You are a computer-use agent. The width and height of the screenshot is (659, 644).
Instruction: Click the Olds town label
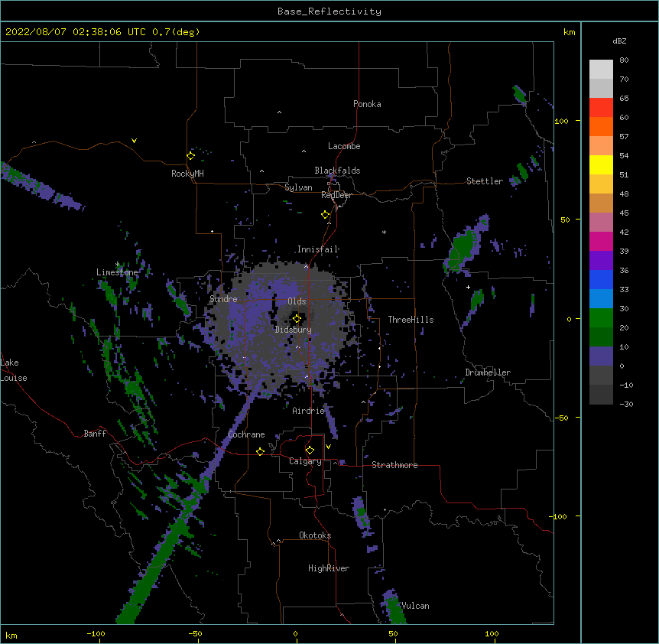(x=297, y=301)
